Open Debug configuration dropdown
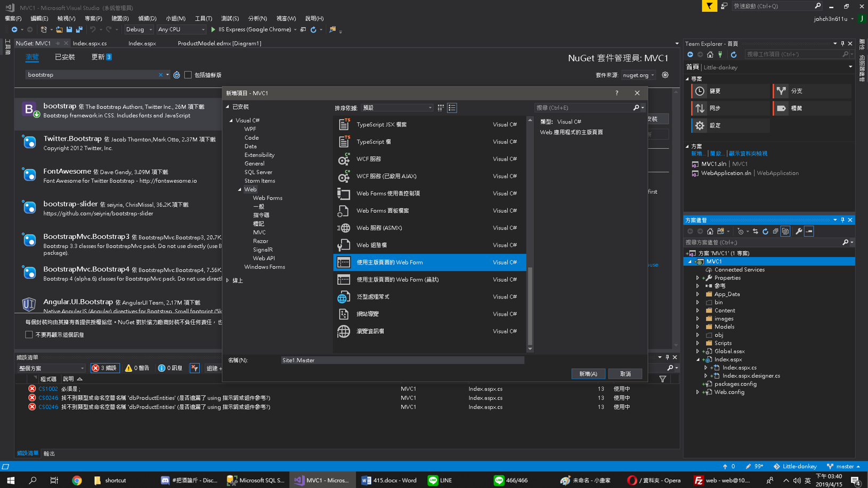 (139, 30)
